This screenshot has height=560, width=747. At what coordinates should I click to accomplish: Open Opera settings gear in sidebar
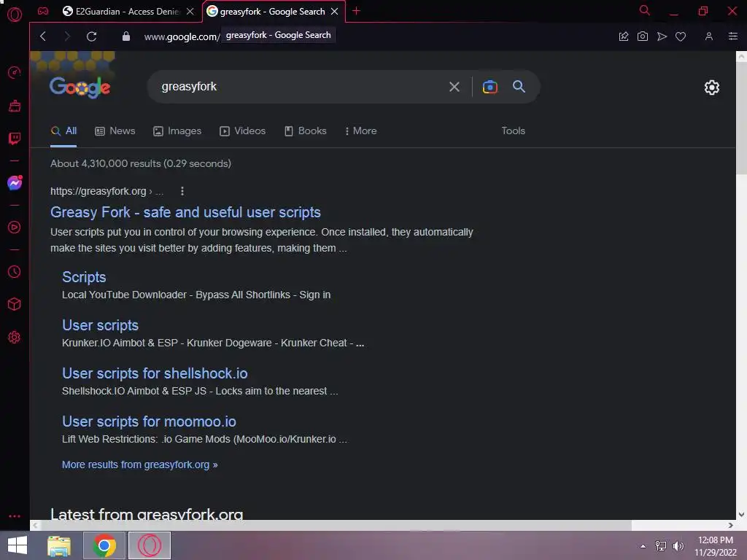(x=15, y=337)
